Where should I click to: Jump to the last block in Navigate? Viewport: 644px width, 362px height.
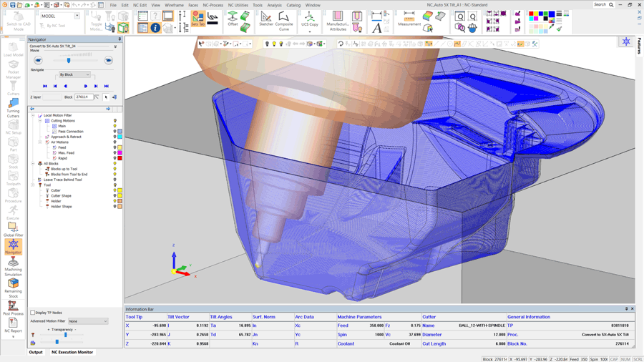[106, 86]
